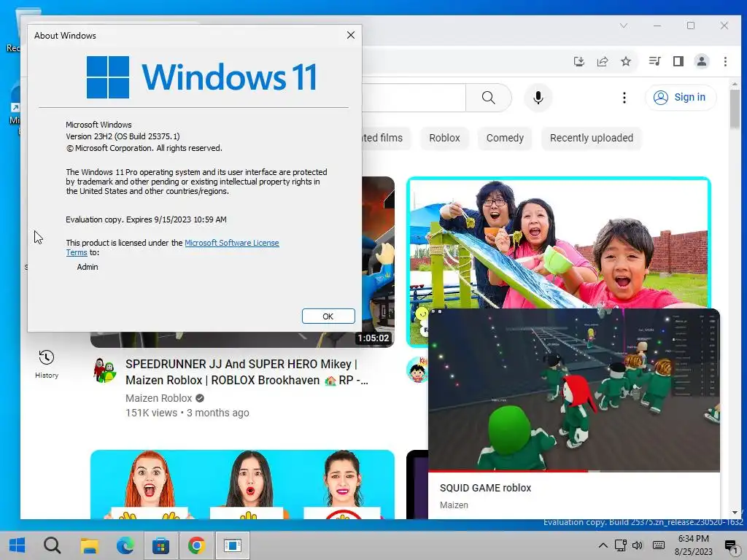Switch to Chrome in the taskbar
The width and height of the screenshot is (747, 560).
pyautogui.click(x=197, y=545)
